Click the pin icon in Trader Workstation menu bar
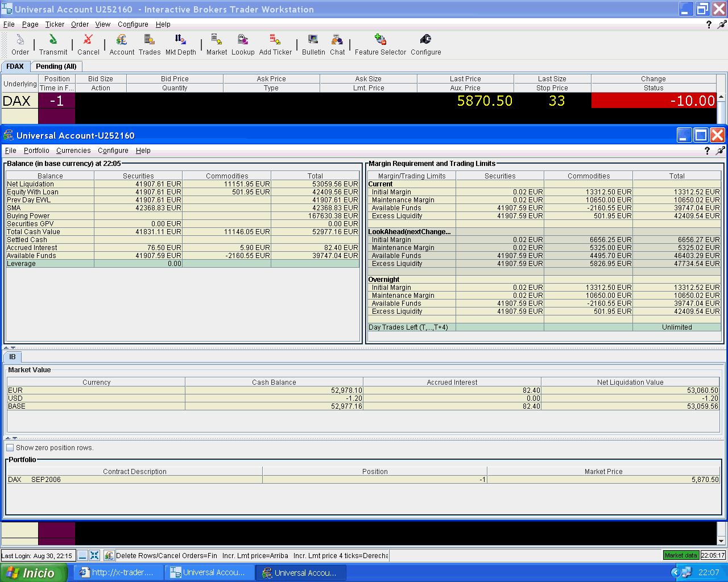 point(722,24)
